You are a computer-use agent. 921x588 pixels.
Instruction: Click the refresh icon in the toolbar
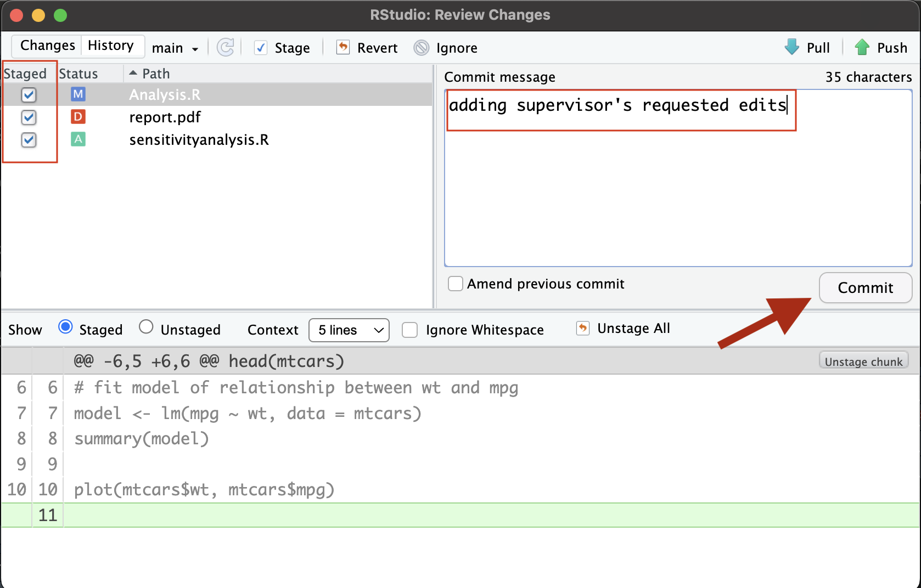pyautogui.click(x=226, y=48)
